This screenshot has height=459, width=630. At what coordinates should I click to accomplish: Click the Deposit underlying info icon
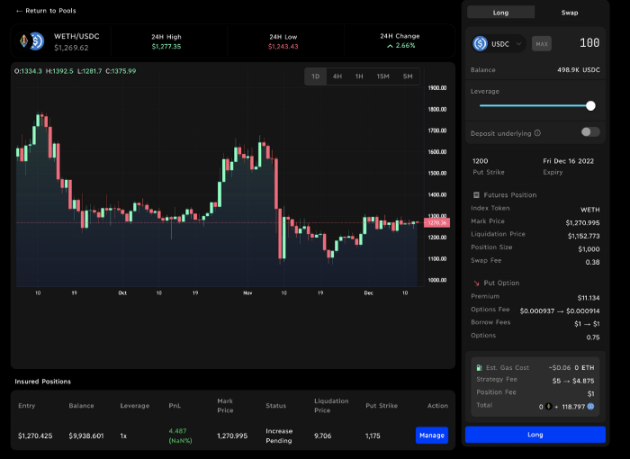pyautogui.click(x=537, y=132)
